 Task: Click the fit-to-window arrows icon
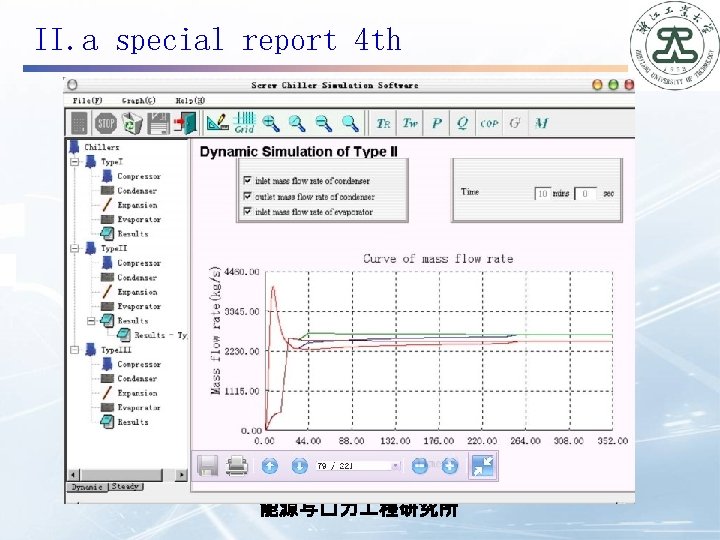pos(483,466)
